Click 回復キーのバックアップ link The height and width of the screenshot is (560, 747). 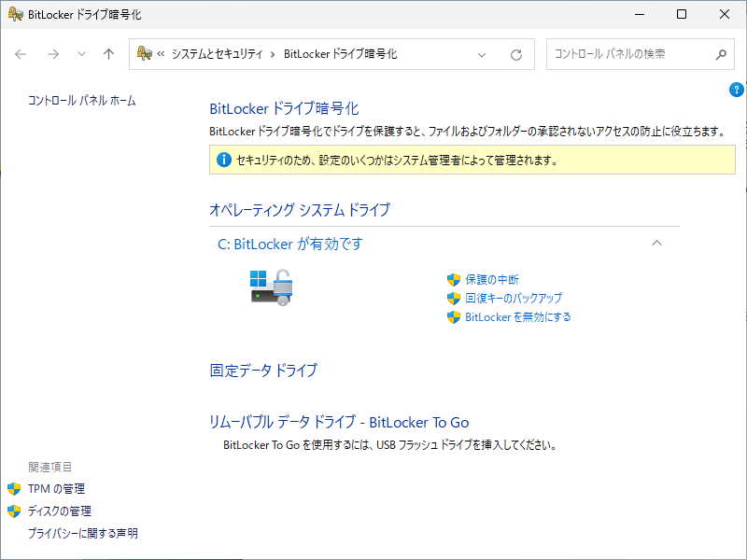pos(514,298)
